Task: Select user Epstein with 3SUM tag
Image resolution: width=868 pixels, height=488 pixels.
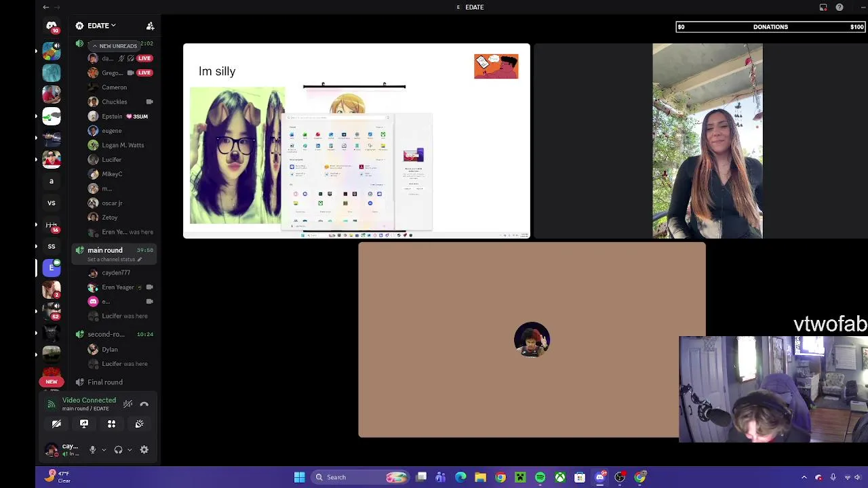Action: pos(119,117)
